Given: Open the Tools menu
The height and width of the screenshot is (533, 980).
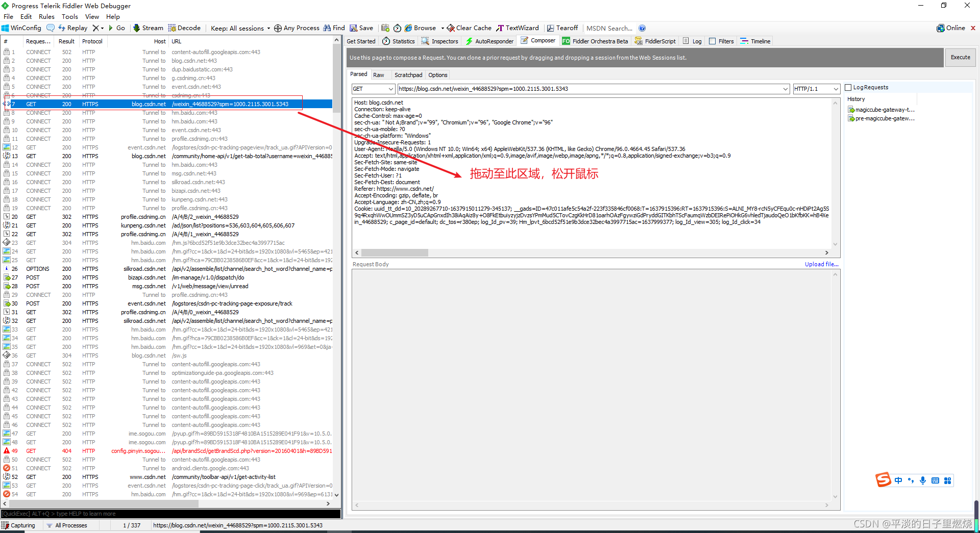Looking at the screenshot, I should 70,16.
